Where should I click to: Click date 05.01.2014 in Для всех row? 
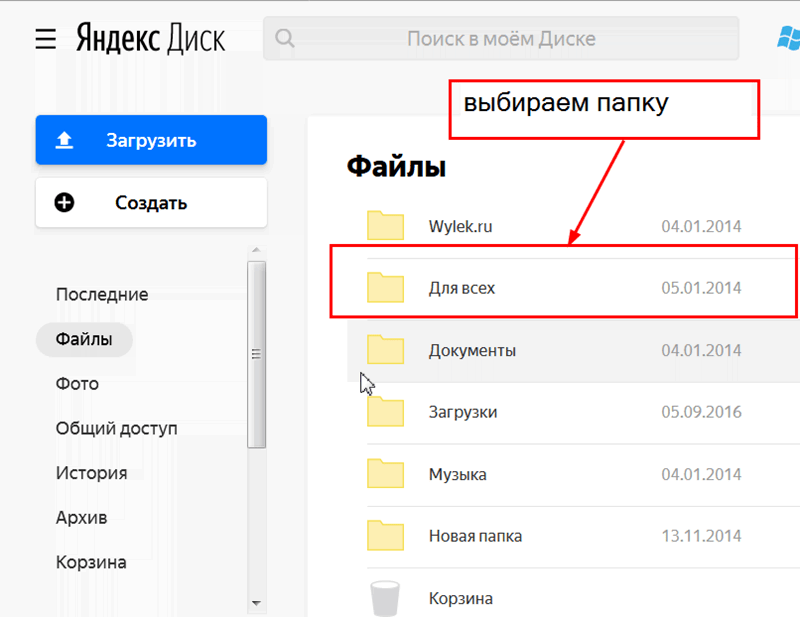click(701, 288)
